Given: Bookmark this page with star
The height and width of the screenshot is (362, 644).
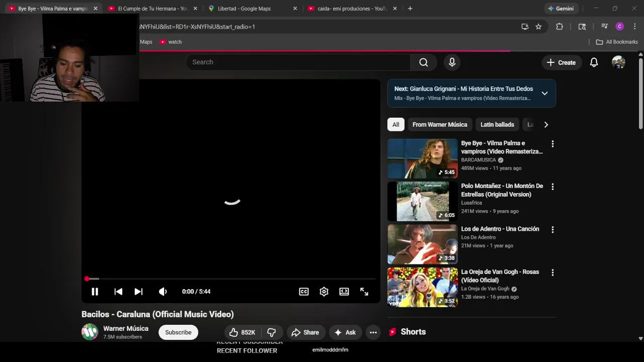Looking at the screenshot, I should (x=538, y=27).
